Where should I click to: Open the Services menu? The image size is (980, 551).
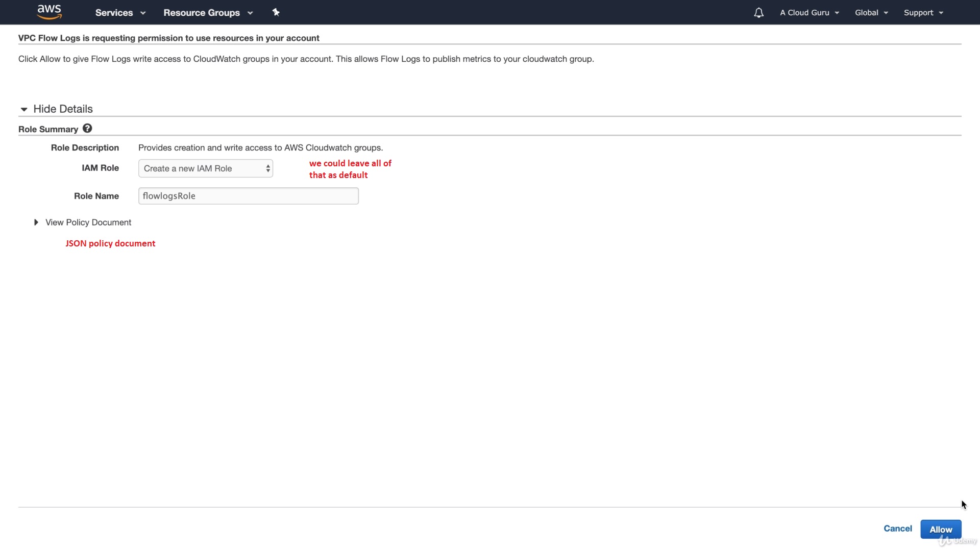[114, 13]
